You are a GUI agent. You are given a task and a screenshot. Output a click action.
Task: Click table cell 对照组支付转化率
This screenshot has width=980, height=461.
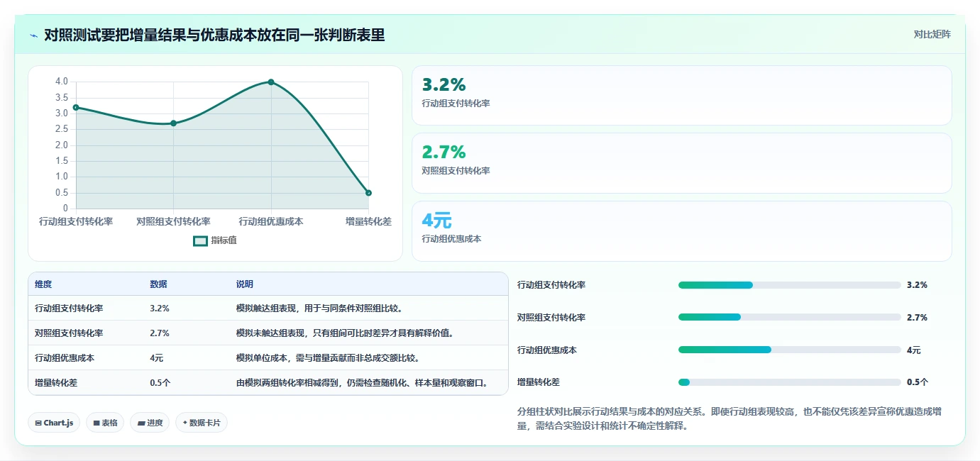(69, 333)
